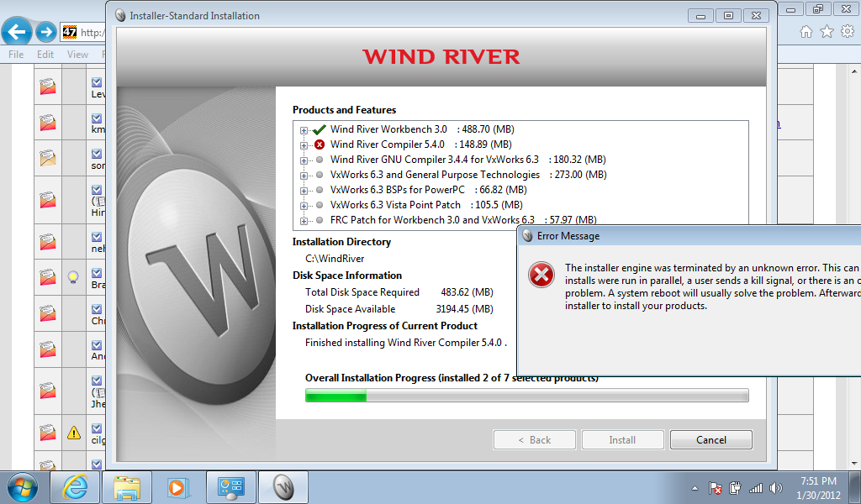Toggle checkbox in row starting with Bra

[97, 273]
